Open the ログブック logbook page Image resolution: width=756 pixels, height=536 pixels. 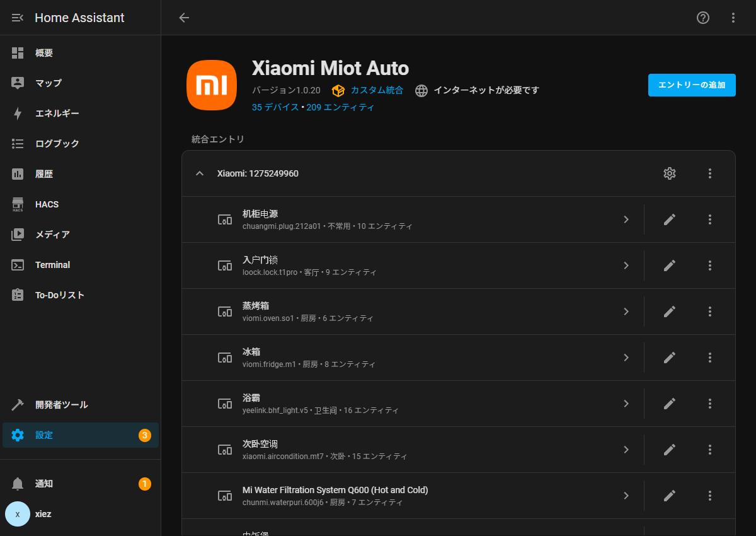81,144
